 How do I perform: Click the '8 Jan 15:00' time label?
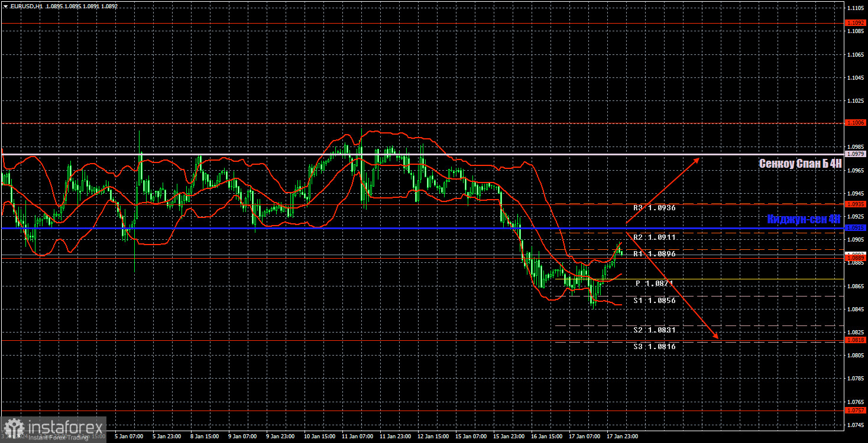pos(206,437)
